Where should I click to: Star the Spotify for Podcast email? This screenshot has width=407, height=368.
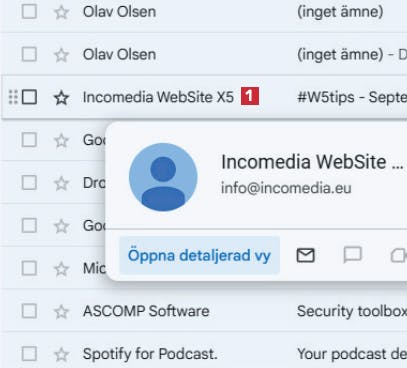(61, 354)
